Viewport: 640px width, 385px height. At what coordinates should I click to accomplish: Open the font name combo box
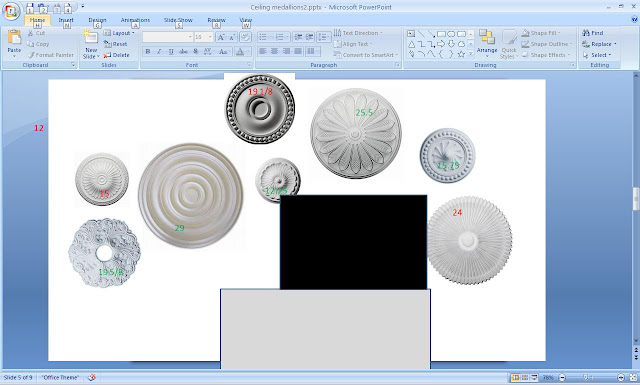coord(168,37)
